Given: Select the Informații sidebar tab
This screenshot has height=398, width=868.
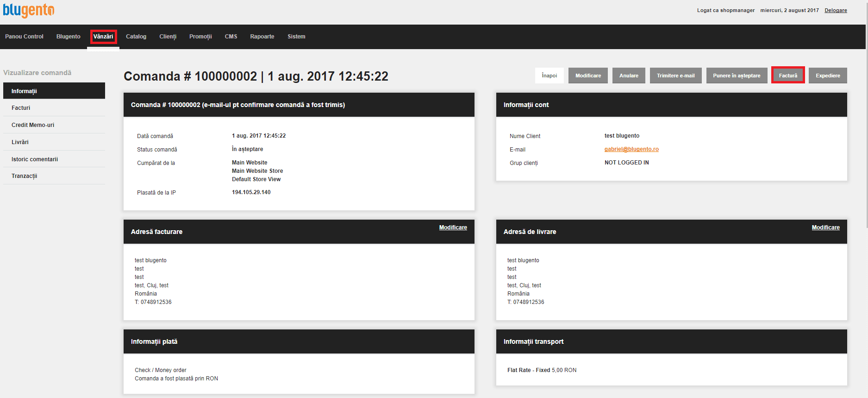Looking at the screenshot, I should click(x=54, y=91).
